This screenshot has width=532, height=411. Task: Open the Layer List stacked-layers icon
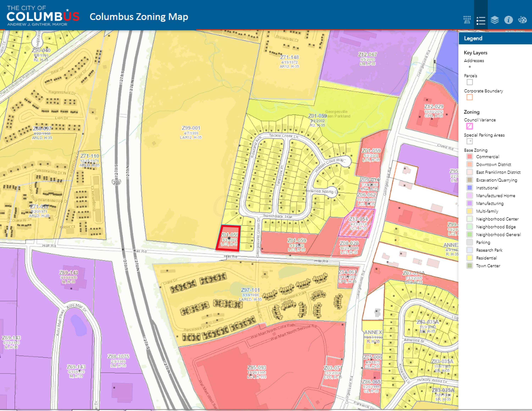(x=494, y=20)
